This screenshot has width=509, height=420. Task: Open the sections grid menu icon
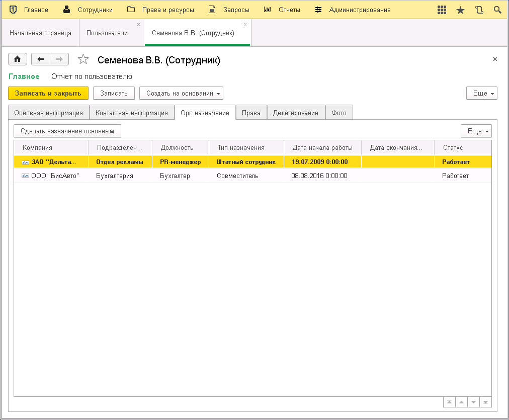pyautogui.click(x=442, y=10)
